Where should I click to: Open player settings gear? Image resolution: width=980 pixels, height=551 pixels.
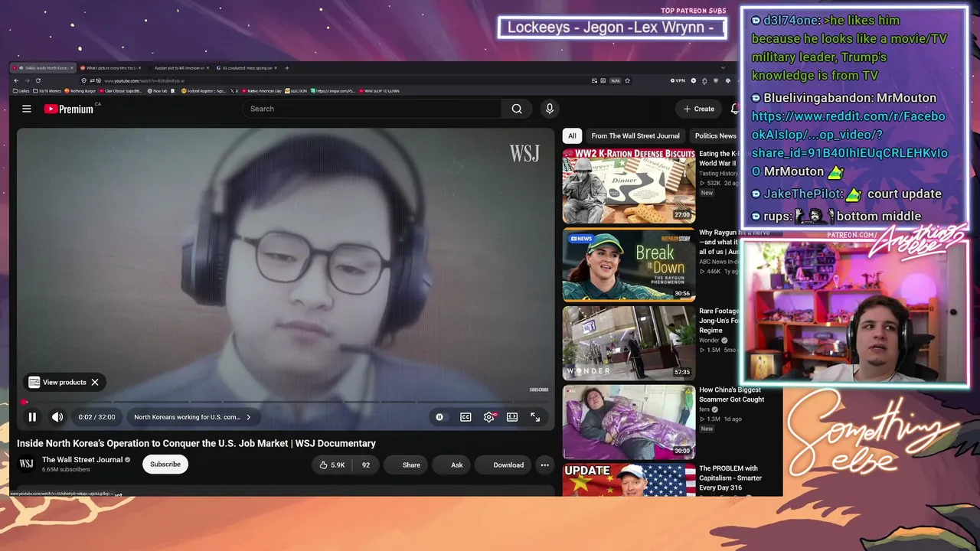(489, 417)
